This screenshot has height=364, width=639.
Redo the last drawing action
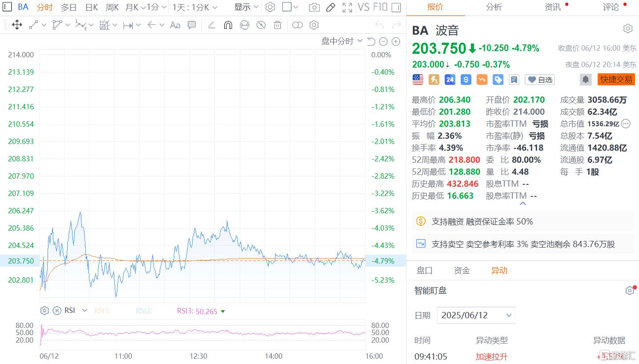click(396, 25)
